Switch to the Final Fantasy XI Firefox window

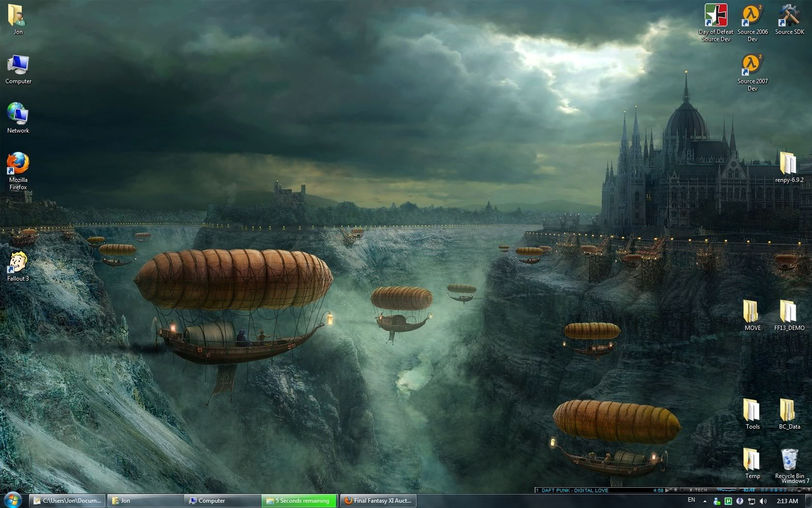pyautogui.click(x=378, y=501)
